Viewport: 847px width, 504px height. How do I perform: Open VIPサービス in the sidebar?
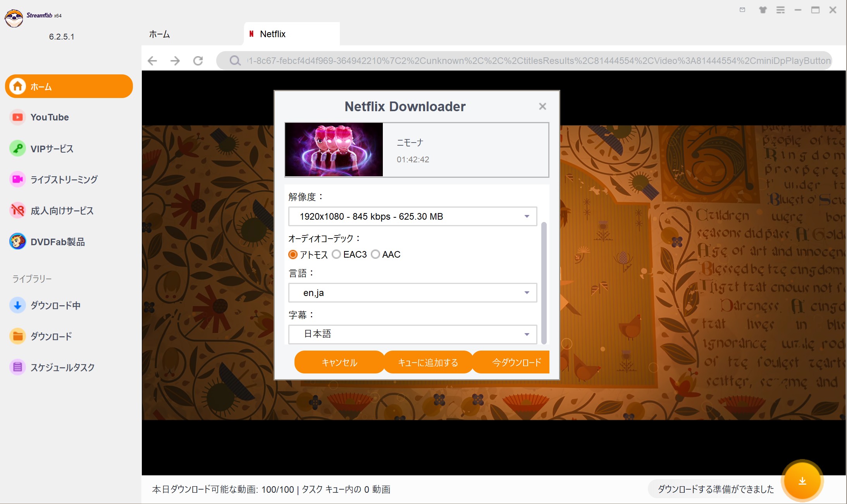pos(69,148)
